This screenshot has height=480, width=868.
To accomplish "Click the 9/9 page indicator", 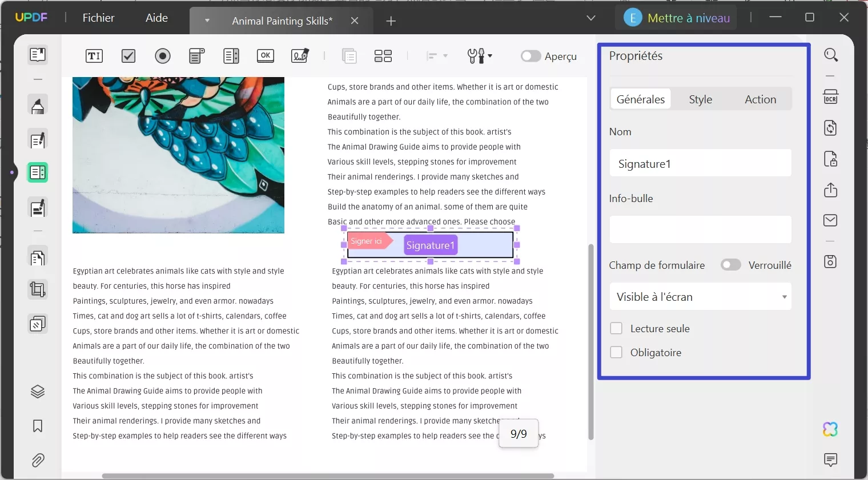I will pyautogui.click(x=519, y=434).
